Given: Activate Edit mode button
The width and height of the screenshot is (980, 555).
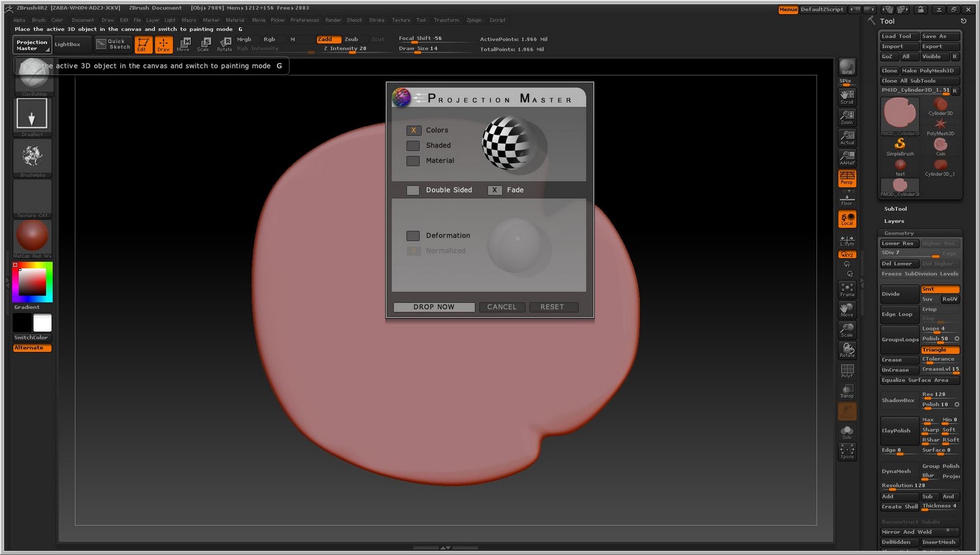Looking at the screenshot, I should click(x=143, y=45).
